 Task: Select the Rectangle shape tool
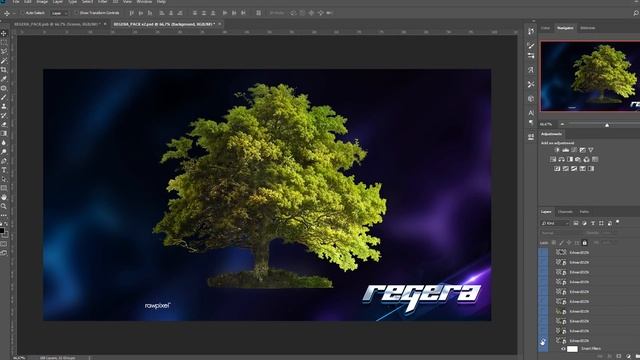pos(4,188)
